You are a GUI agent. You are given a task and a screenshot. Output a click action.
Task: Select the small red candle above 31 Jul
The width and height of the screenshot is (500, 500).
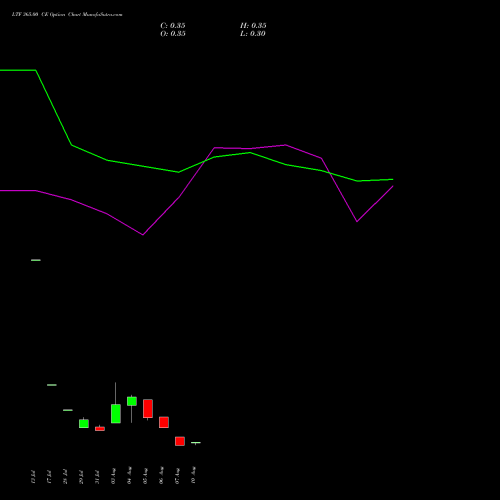100,429
